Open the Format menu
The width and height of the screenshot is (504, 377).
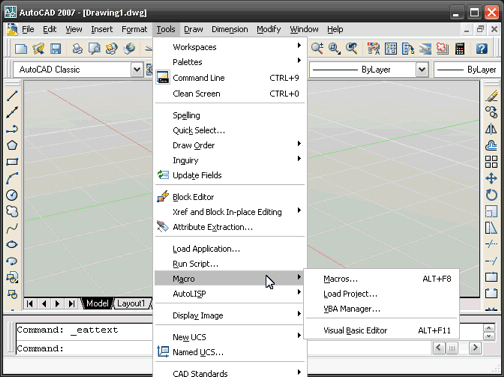(x=134, y=29)
